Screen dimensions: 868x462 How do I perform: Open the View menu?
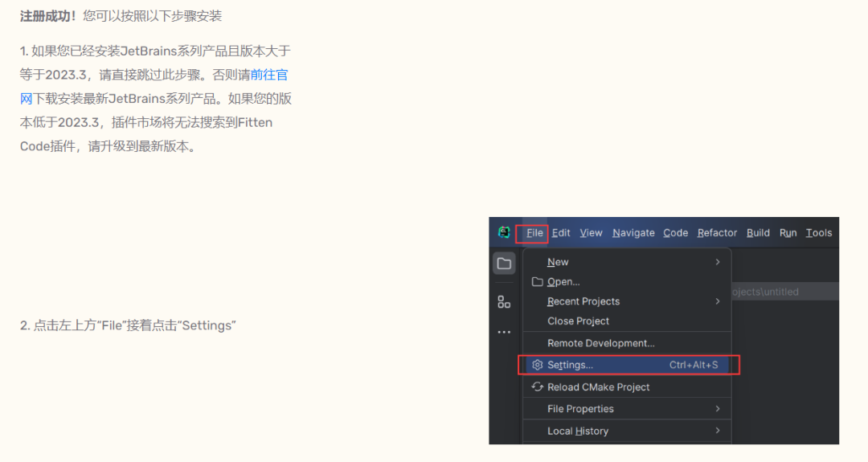tap(591, 233)
